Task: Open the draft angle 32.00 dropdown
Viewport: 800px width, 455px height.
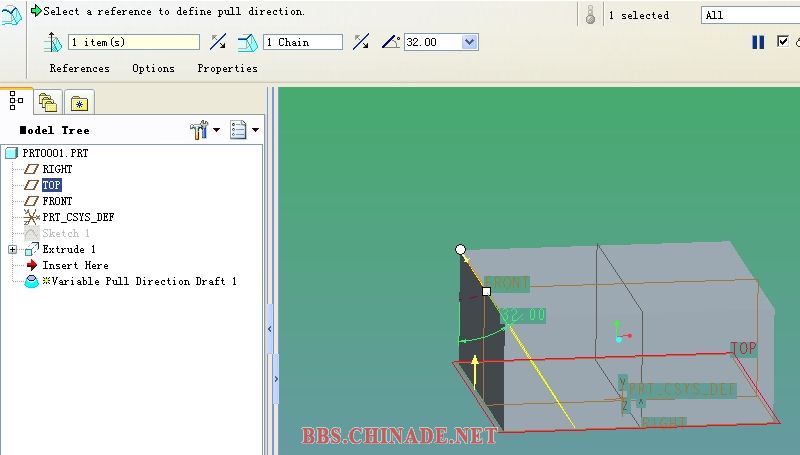Action: pyautogui.click(x=470, y=42)
